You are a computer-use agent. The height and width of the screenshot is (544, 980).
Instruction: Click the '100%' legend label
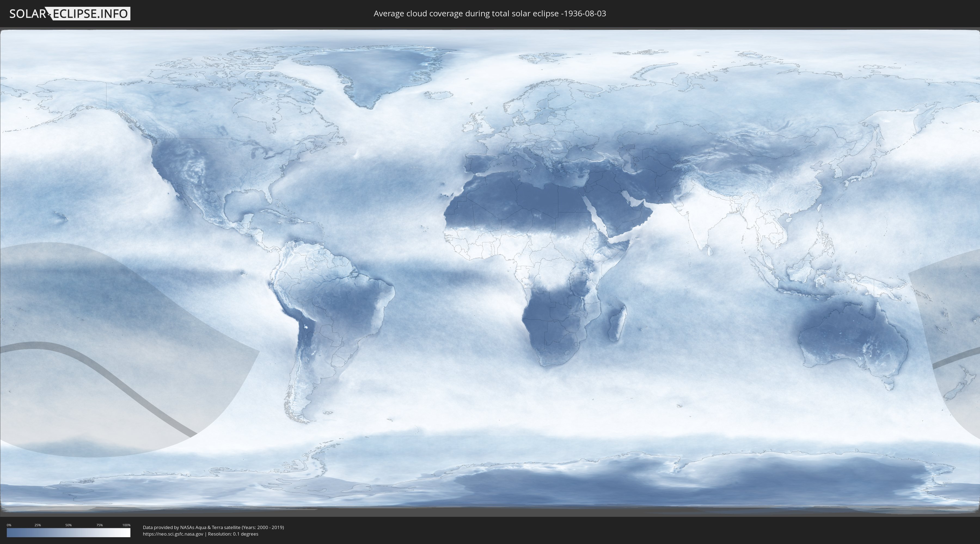(126, 525)
